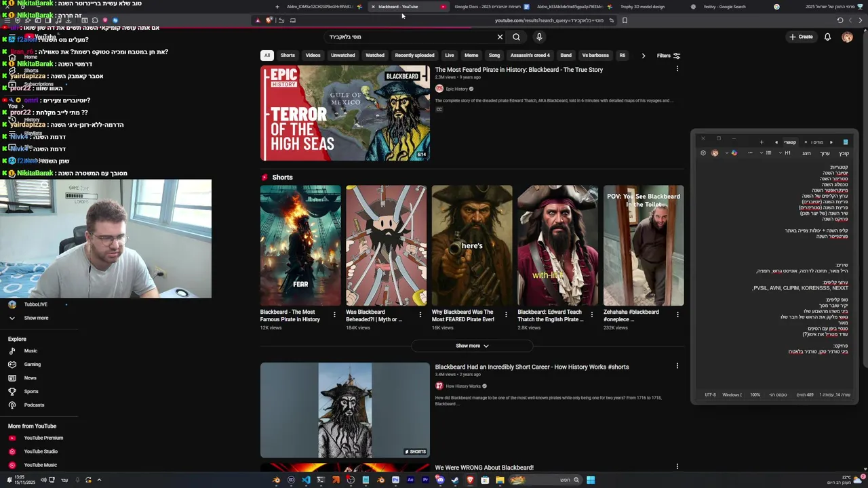Image resolution: width=868 pixels, height=488 pixels.
Task: Select the Watched filter chip
Action: click(x=375, y=56)
